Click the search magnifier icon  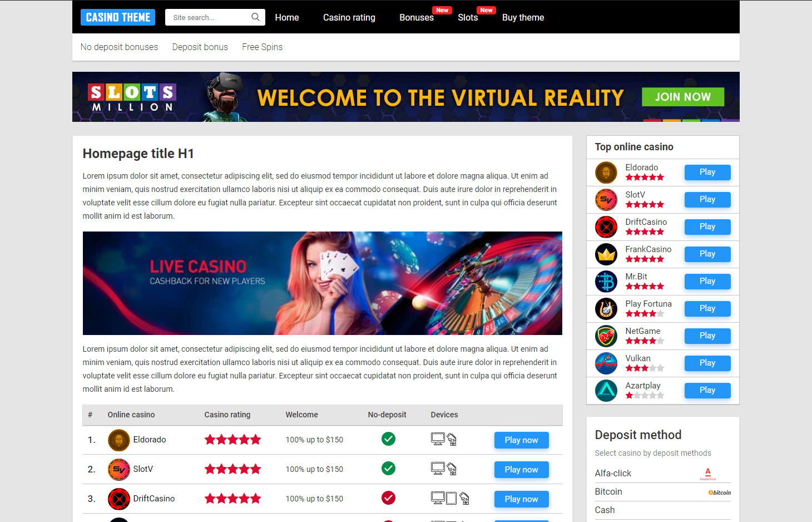click(255, 17)
